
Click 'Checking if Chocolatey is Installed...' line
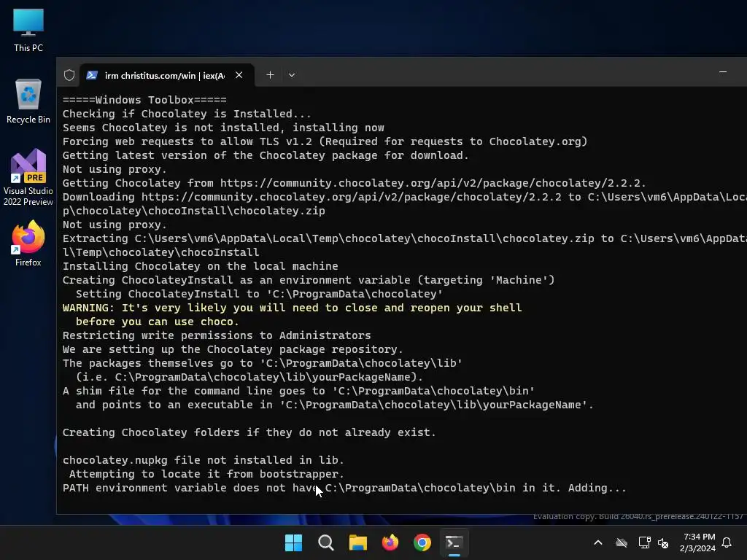click(187, 114)
